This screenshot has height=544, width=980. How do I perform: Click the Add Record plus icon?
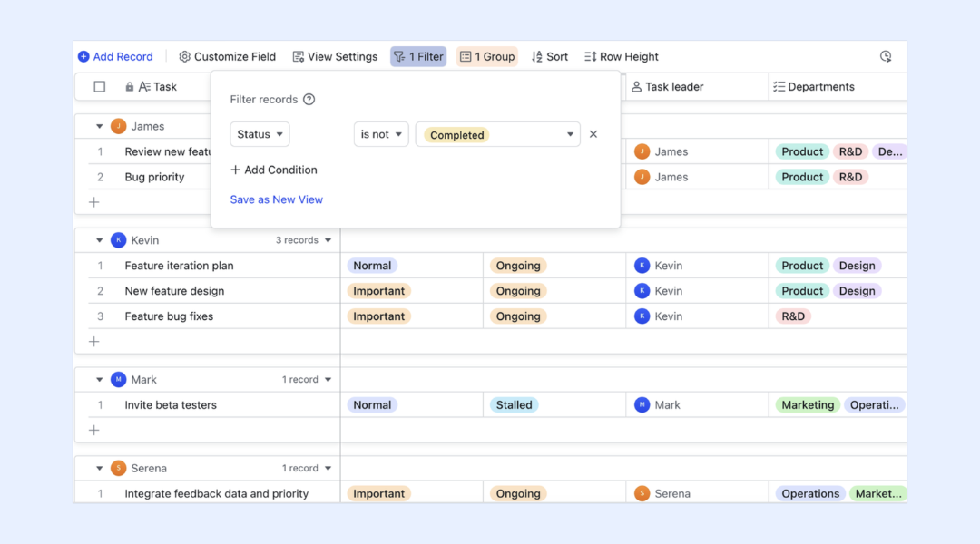(x=83, y=57)
